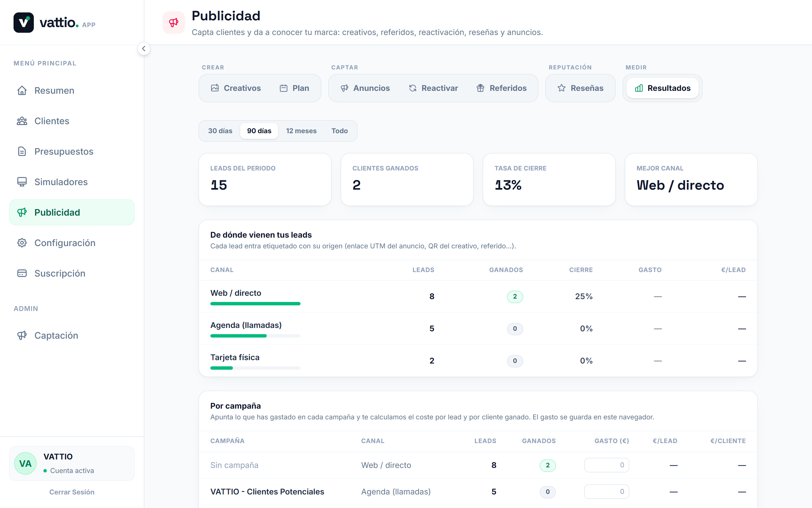The image size is (812, 508).
Task: Click the "Tarjeta física" channel row name
Action: tap(235, 358)
